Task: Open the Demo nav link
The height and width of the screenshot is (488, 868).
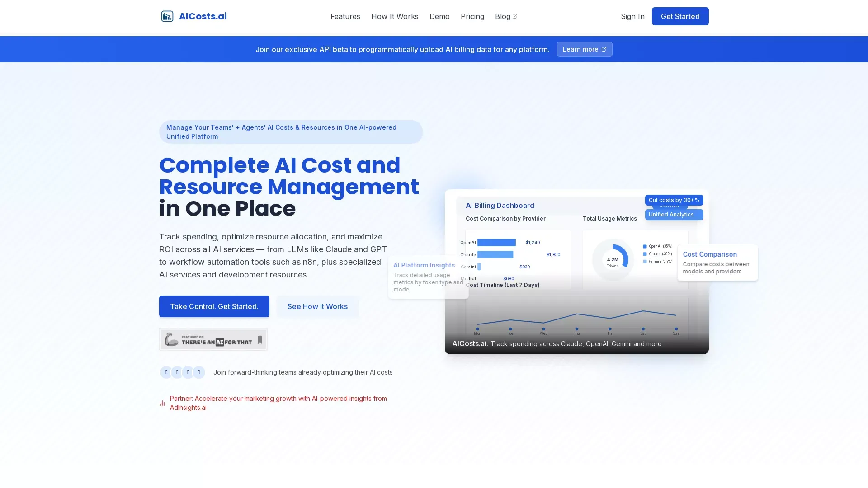Action: [x=439, y=16]
